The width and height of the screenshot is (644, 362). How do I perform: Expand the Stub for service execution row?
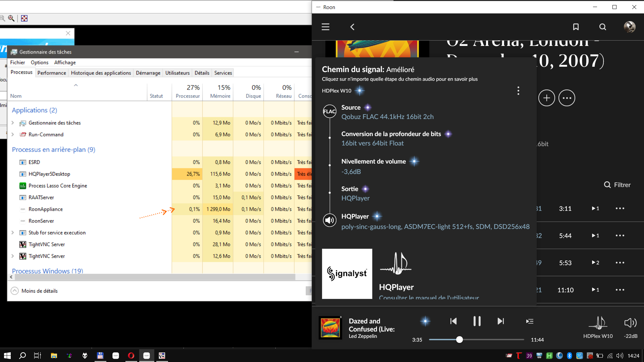13,232
